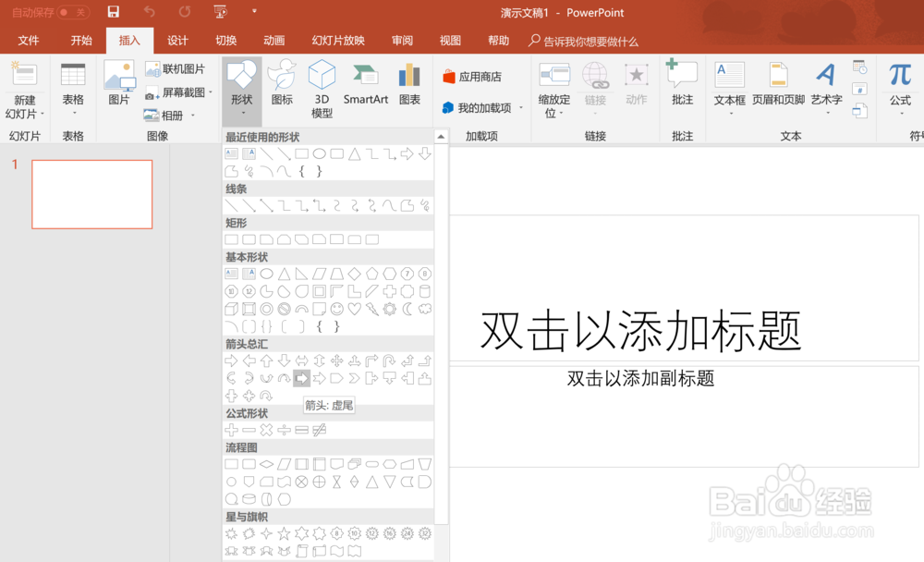The image size is (924, 562).
Task: Select the heart shape in 基本形状
Action: point(355,308)
